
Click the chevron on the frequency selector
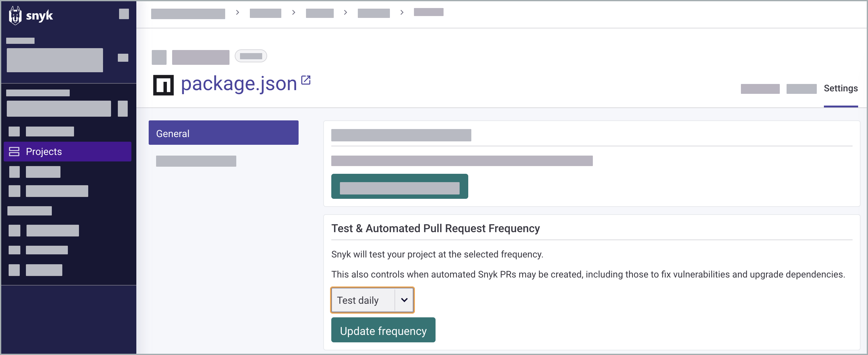(404, 300)
